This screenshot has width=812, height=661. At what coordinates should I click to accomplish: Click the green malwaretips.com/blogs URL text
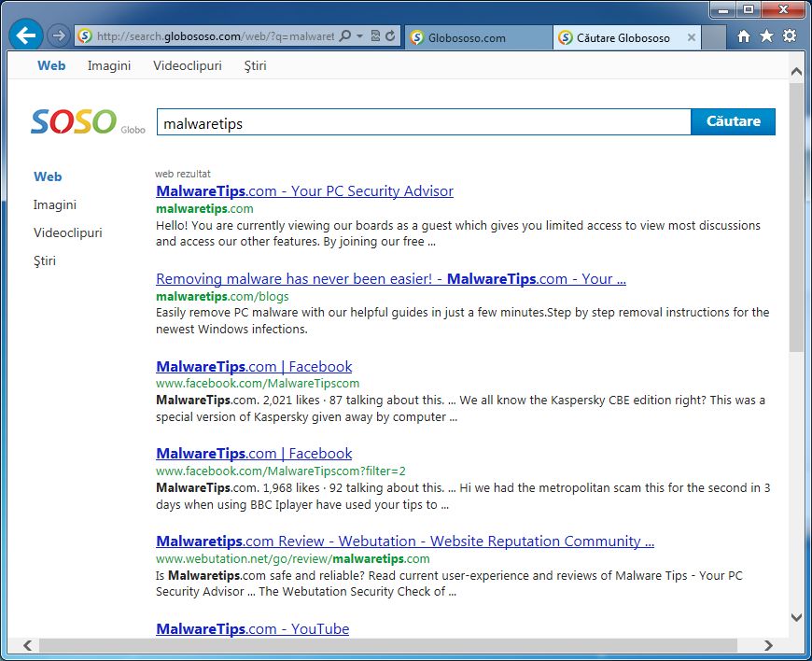click(222, 296)
